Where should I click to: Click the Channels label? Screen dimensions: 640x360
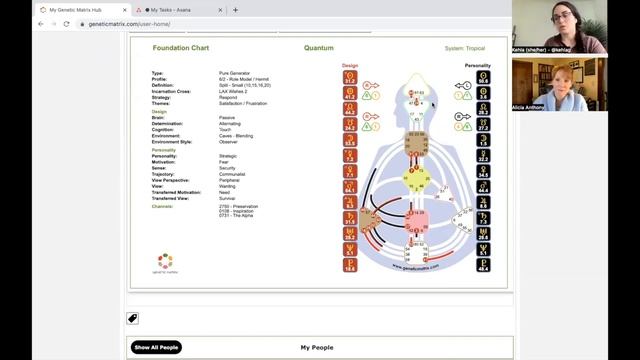tap(162, 207)
